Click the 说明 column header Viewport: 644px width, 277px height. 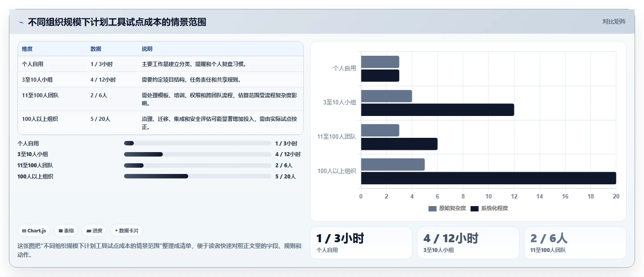tap(147, 49)
